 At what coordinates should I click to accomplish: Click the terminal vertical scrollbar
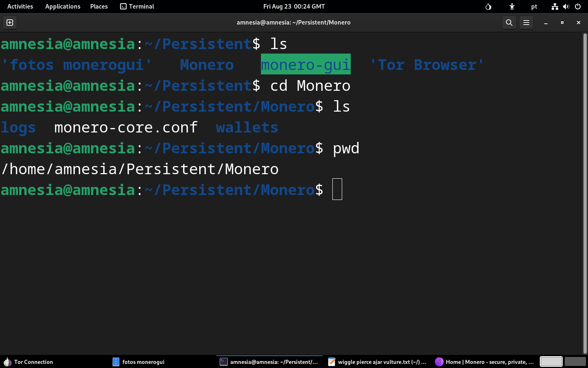pyautogui.click(x=585, y=193)
